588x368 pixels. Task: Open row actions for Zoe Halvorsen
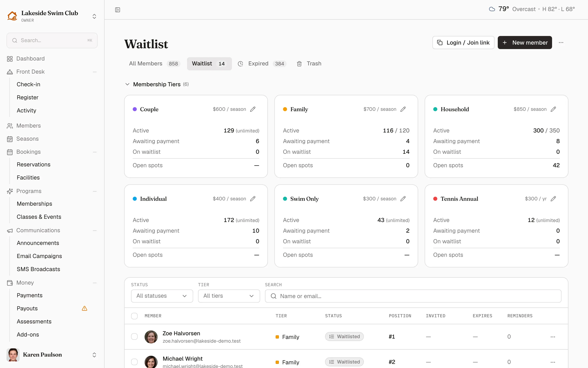pos(553,337)
